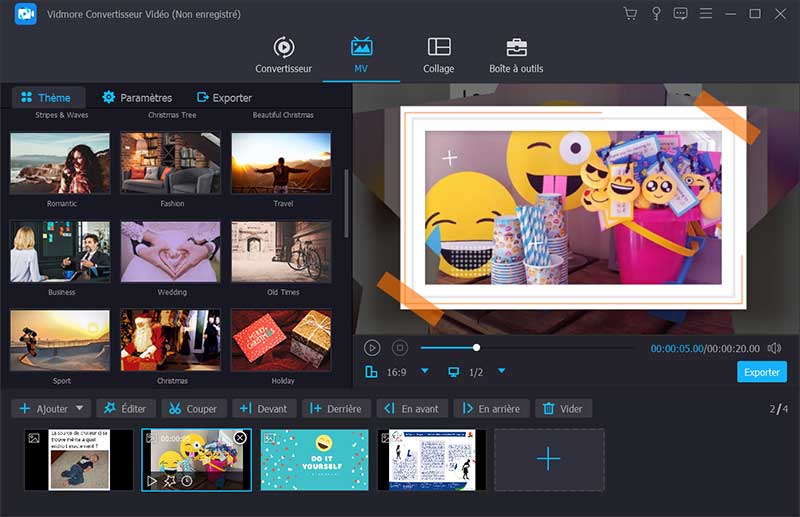This screenshot has height=517, width=800.
Task: Click the Couper scissors tool
Action: tap(192, 408)
